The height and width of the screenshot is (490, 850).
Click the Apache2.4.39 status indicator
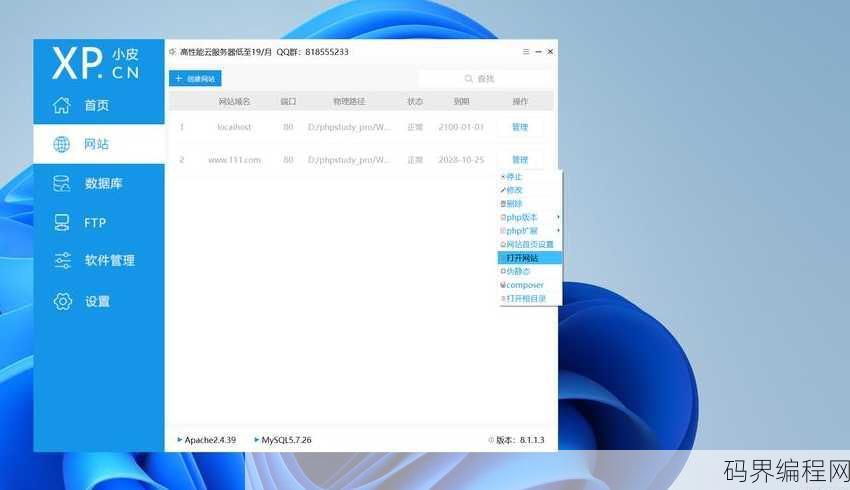(x=207, y=440)
